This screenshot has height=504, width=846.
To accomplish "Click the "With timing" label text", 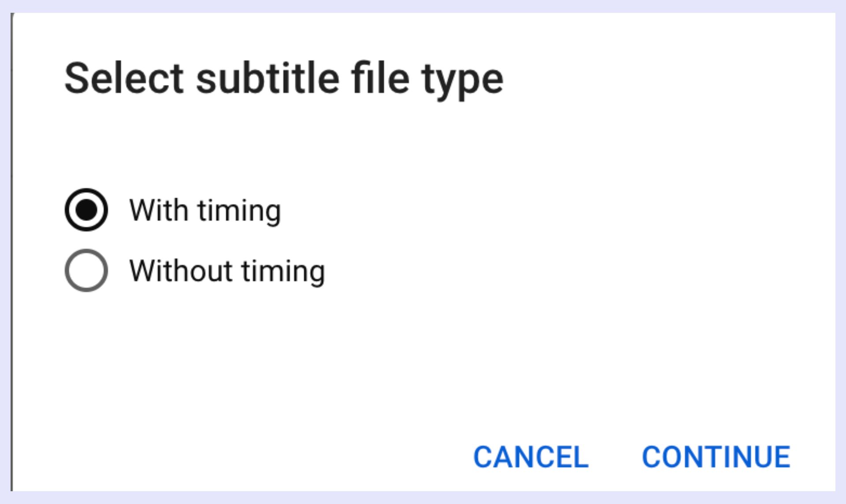I will [x=205, y=211].
